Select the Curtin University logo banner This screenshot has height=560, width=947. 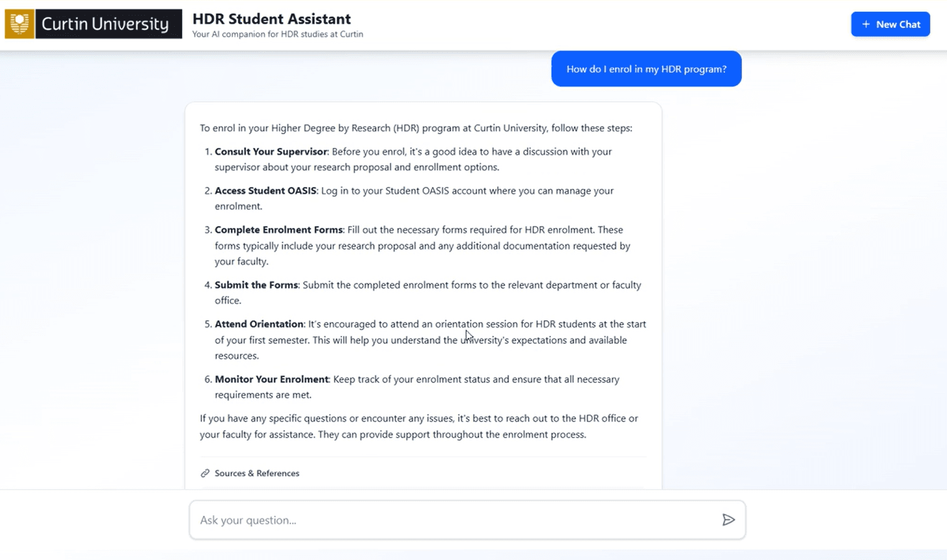click(x=93, y=24)
